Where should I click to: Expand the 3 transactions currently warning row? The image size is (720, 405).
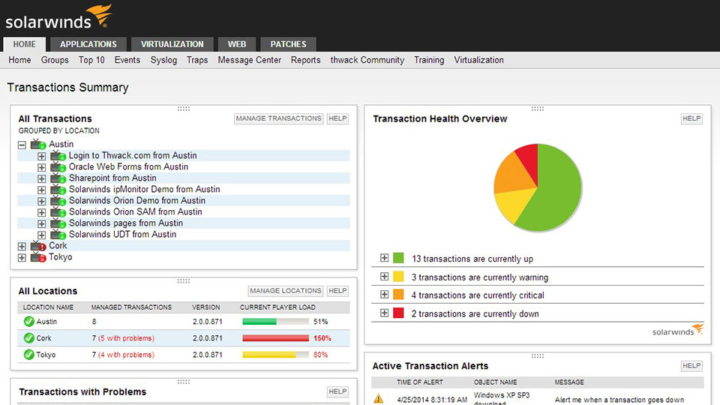(x=384, y=276)
